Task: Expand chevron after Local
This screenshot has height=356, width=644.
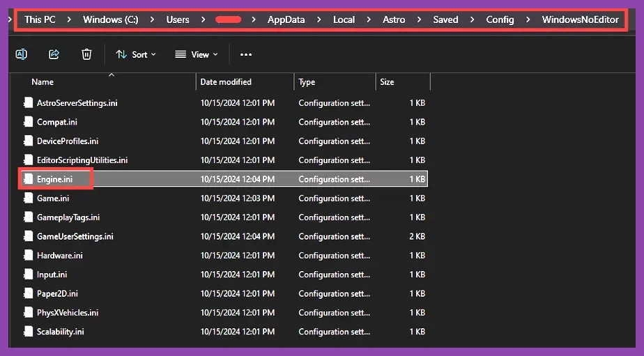Action: pyautogui.click(x=369, y=20)
